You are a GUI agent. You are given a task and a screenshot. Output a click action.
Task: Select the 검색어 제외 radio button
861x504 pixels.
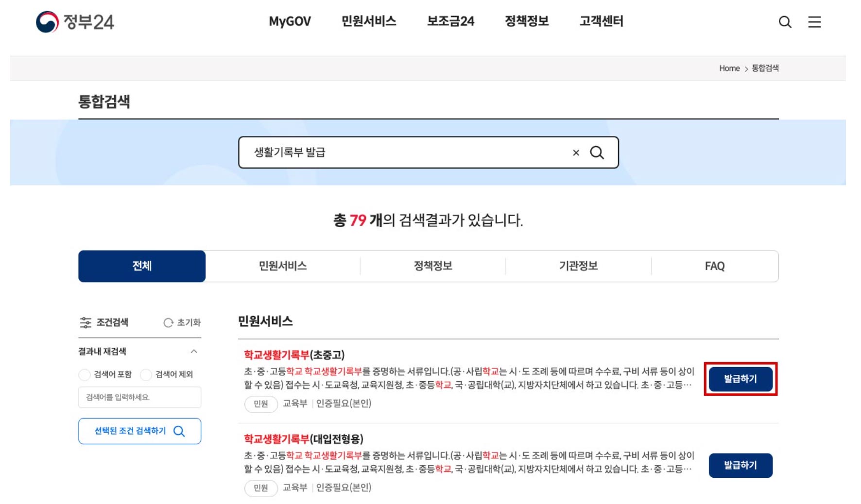click(x=146, y=375)
